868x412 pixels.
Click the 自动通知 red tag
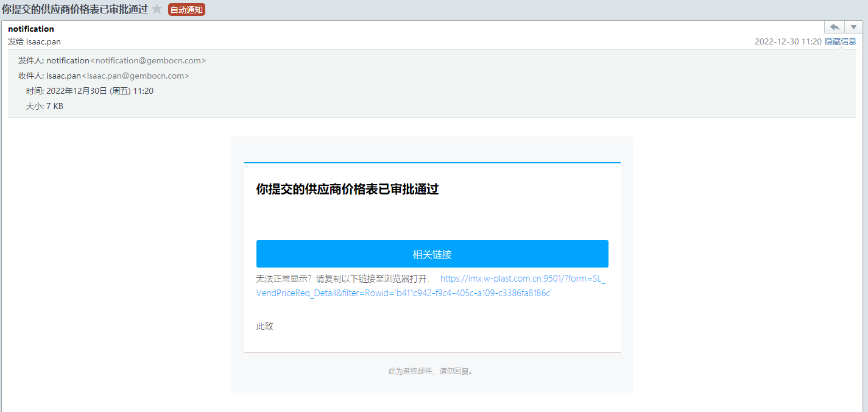click(186, 10)
